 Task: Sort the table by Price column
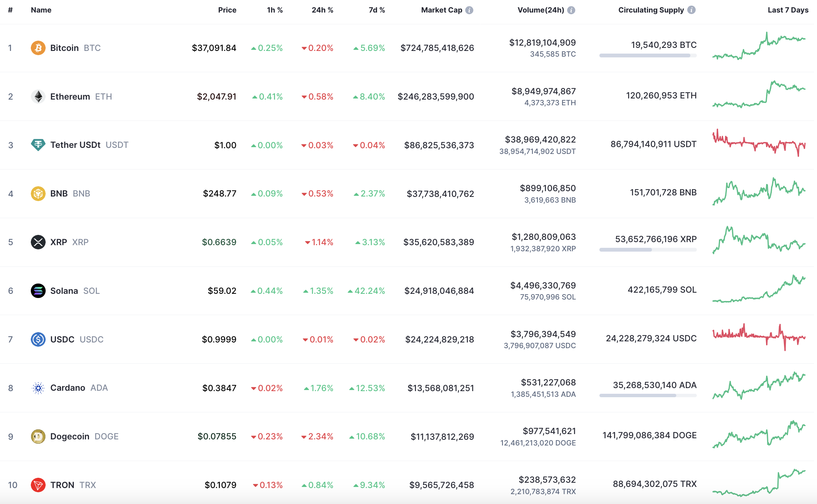tap(227, 10)
